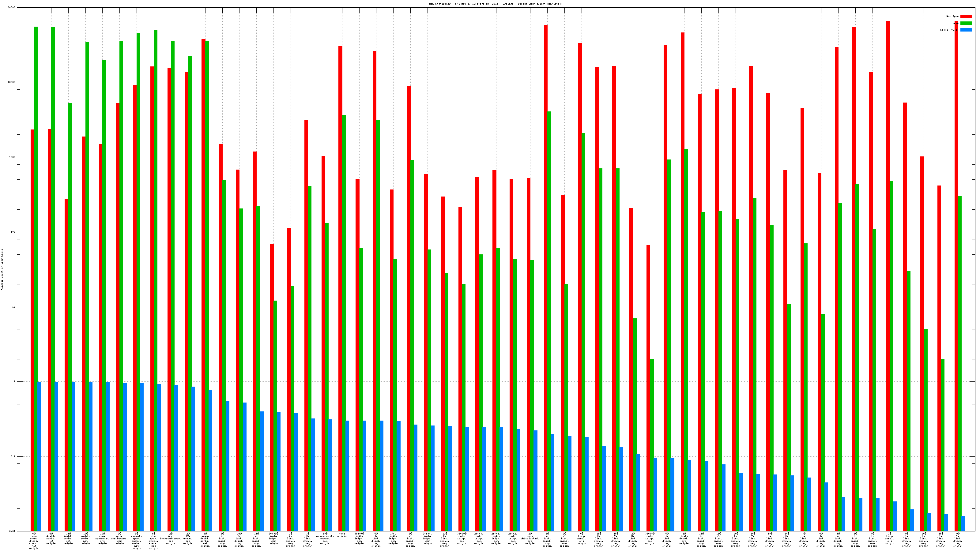Click the 0.01 y-axis tick label

click(x=13, y=531)
